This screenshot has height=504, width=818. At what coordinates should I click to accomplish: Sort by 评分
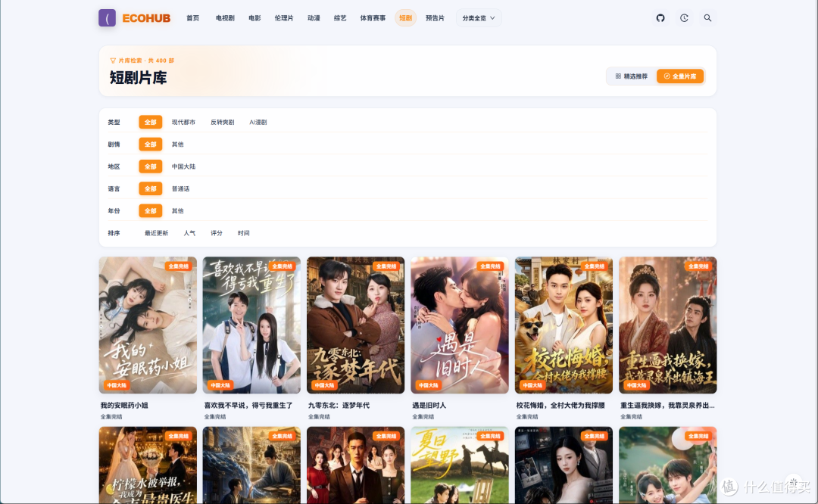click(217, 233)
